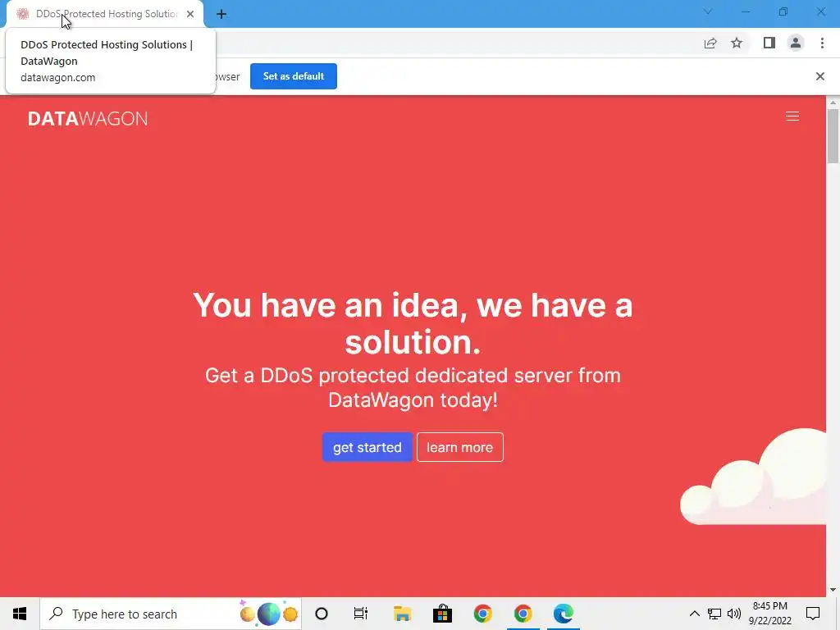Open first Chrome icon on taskbar

(x=482, y=614)
